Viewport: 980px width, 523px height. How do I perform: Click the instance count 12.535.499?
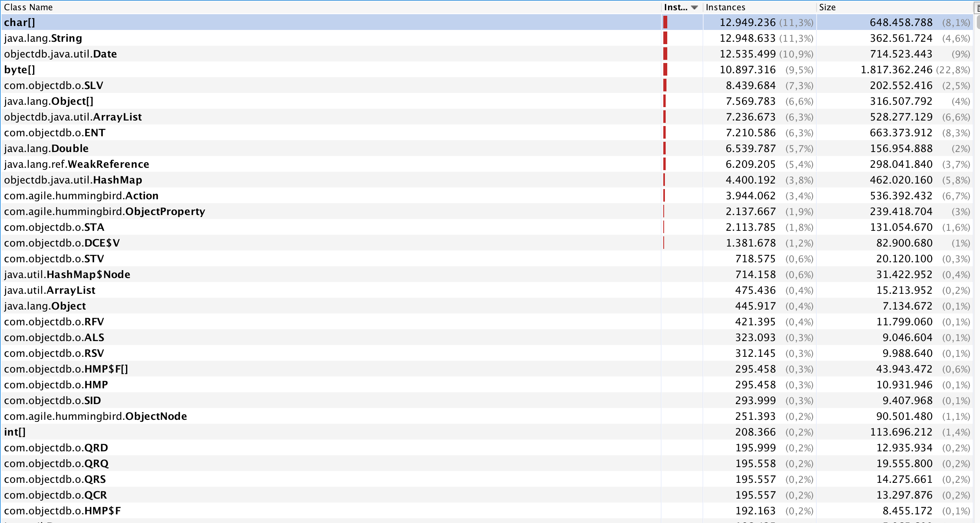[x=748, y=54]
